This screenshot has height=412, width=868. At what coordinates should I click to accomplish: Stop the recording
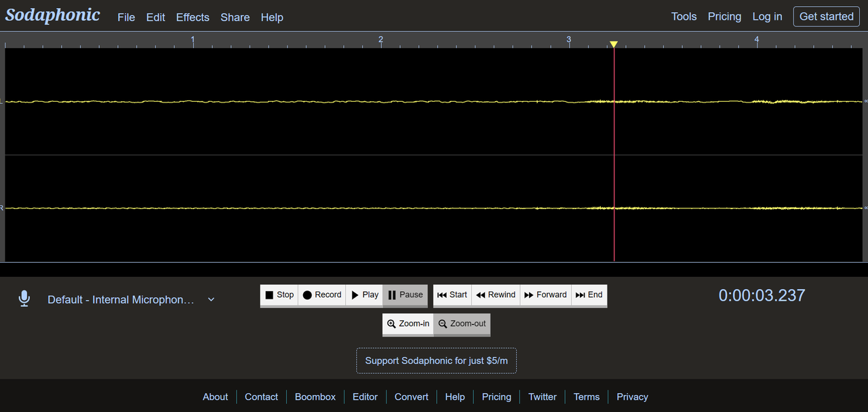pos(279,295)
